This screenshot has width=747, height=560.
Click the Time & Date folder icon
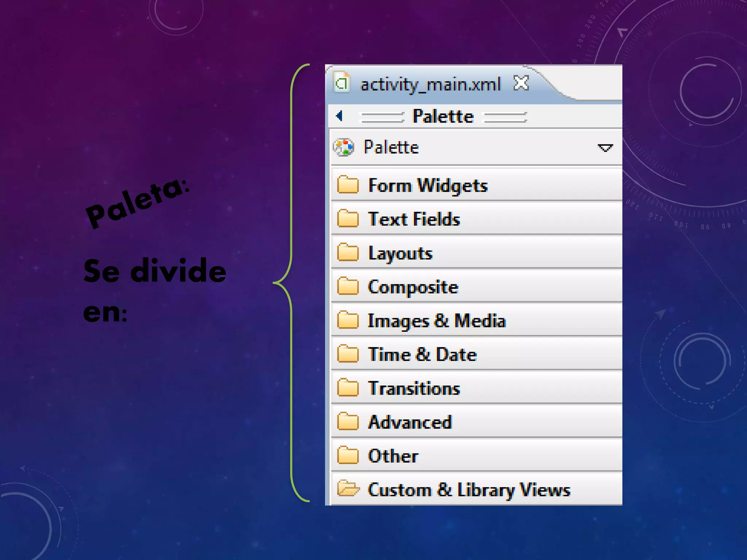[x=348, y=354]
